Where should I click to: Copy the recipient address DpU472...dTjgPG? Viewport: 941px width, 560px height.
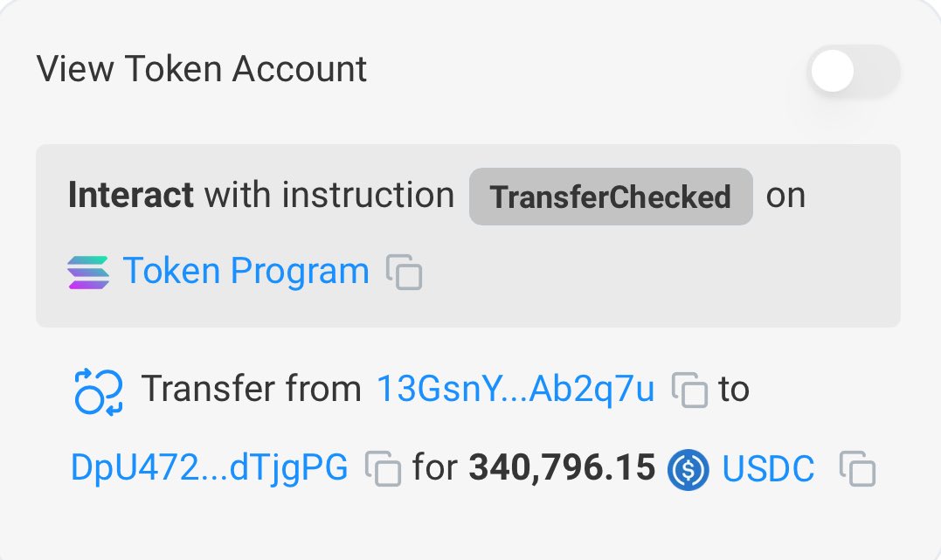(x=383, y=468)
